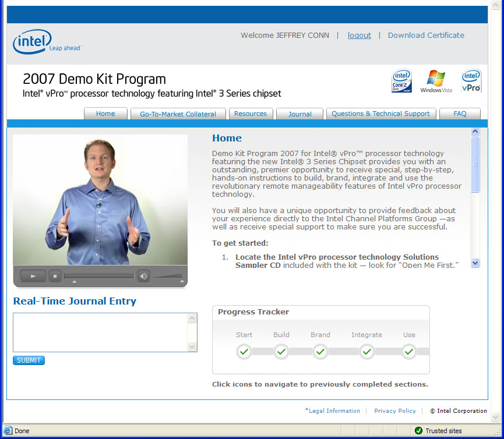
Task: Click the Download Certificate link
Action: click(426, 36)
